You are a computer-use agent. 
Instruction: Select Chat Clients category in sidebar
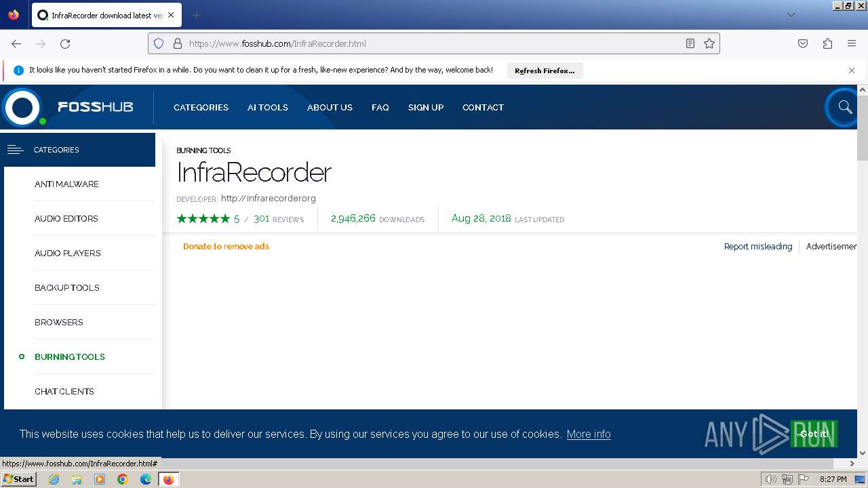(64, 392)
